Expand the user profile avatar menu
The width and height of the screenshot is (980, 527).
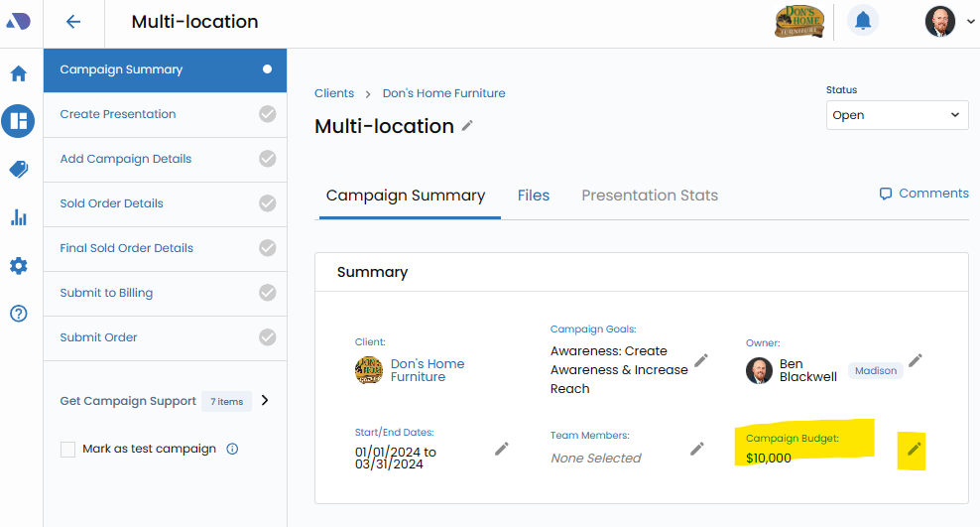949,21
